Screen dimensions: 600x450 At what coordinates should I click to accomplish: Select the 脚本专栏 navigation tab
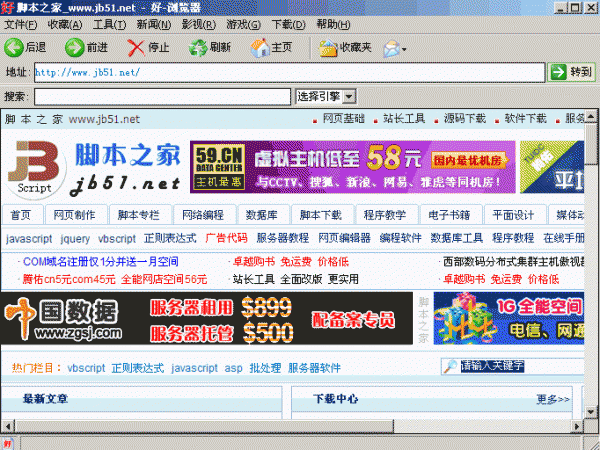pos(139,215)
